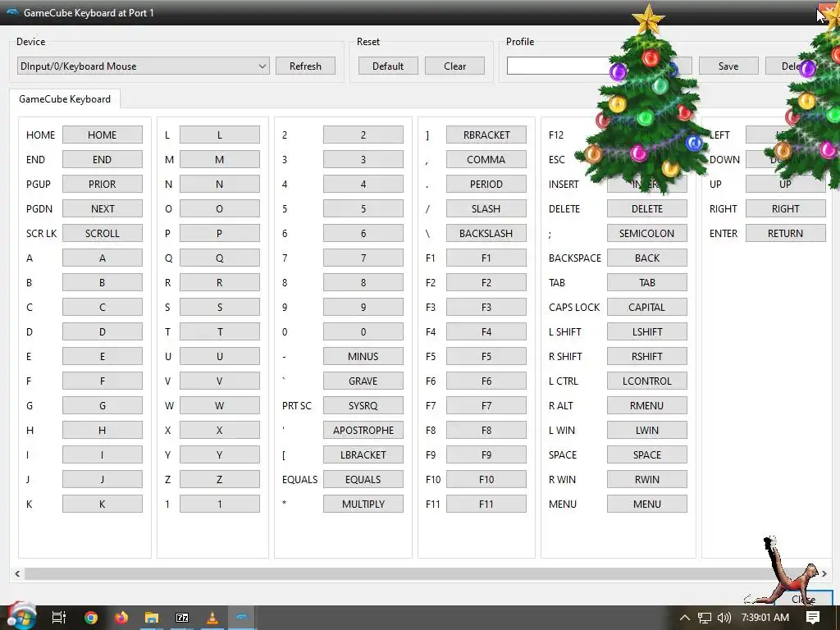
Task: Click the F11 mapping button
Action: [x=486, y=504]
